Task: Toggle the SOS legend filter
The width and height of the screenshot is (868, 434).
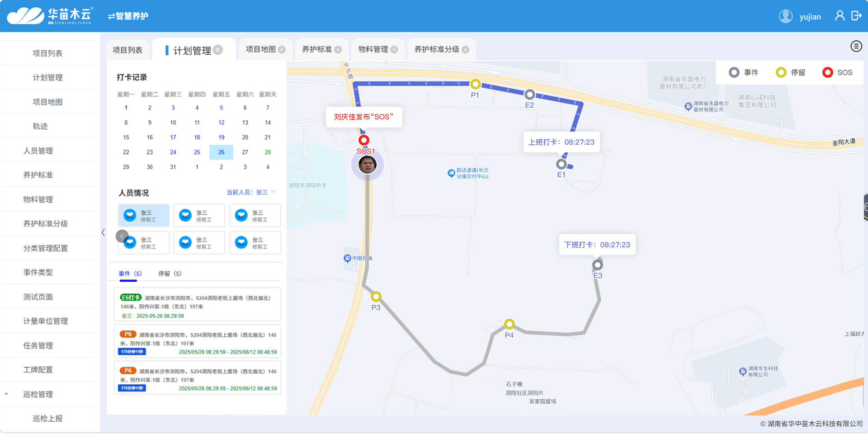Action: coord(837,72)
